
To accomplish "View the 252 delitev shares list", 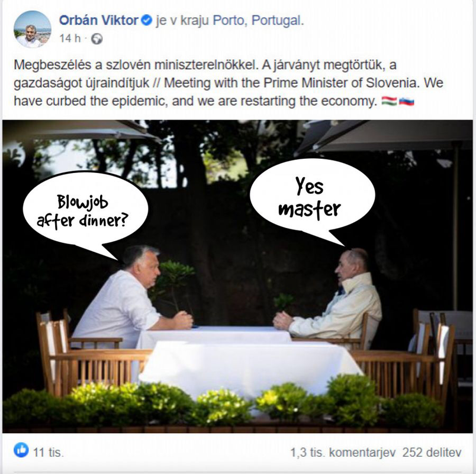I will pos(432,453).
